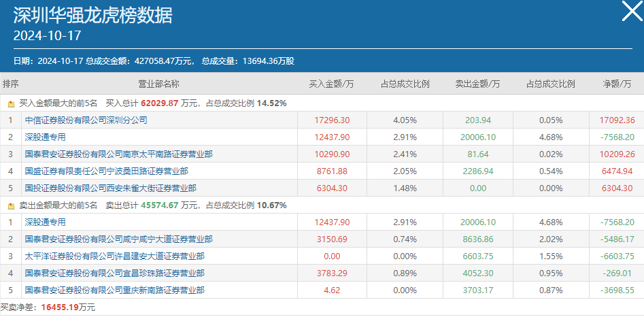Click the 排序 column header
This screenshot has height=317, width=644.
(11, 84)
